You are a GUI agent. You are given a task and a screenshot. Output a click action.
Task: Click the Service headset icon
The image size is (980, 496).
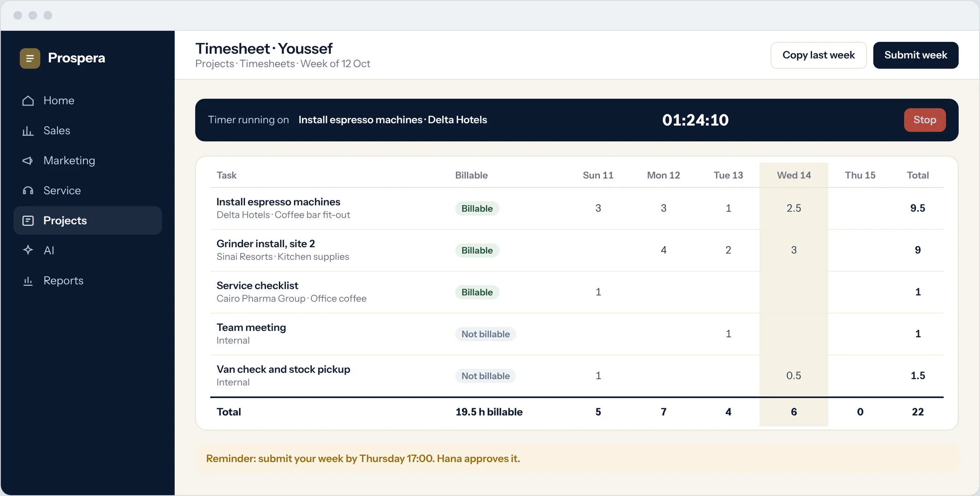[x=28, y=191]
